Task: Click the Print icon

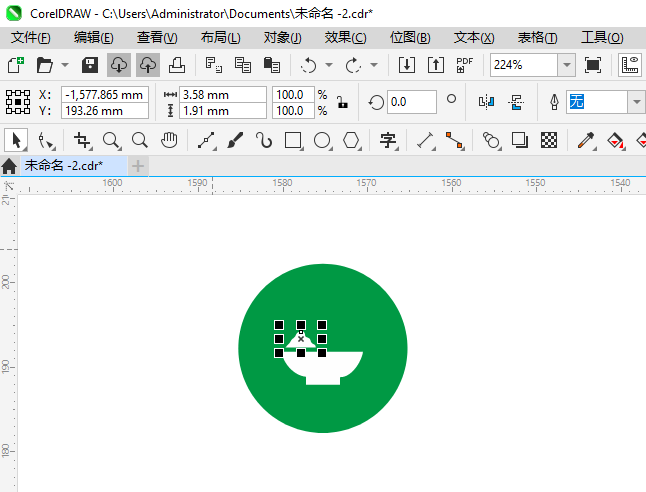Action: point(177,65)
